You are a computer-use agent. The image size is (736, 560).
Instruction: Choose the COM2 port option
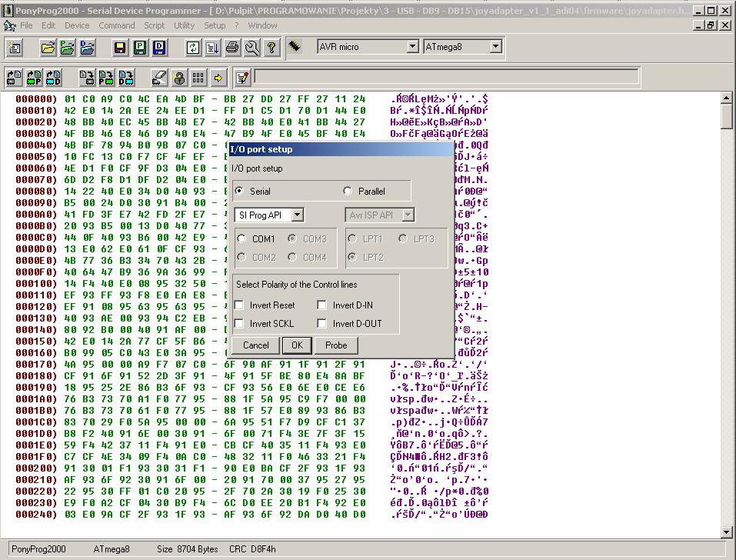pyautogui.click(x=241, y=257)
